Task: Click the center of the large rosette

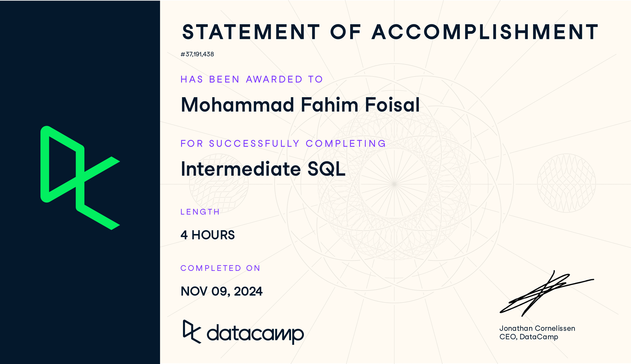Action: [x=394, y=184]
